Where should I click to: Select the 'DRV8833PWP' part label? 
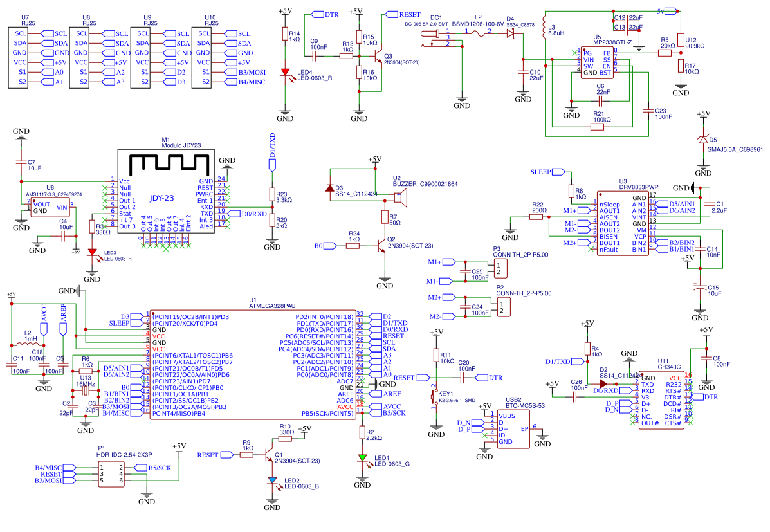click(x=638, y=187)
